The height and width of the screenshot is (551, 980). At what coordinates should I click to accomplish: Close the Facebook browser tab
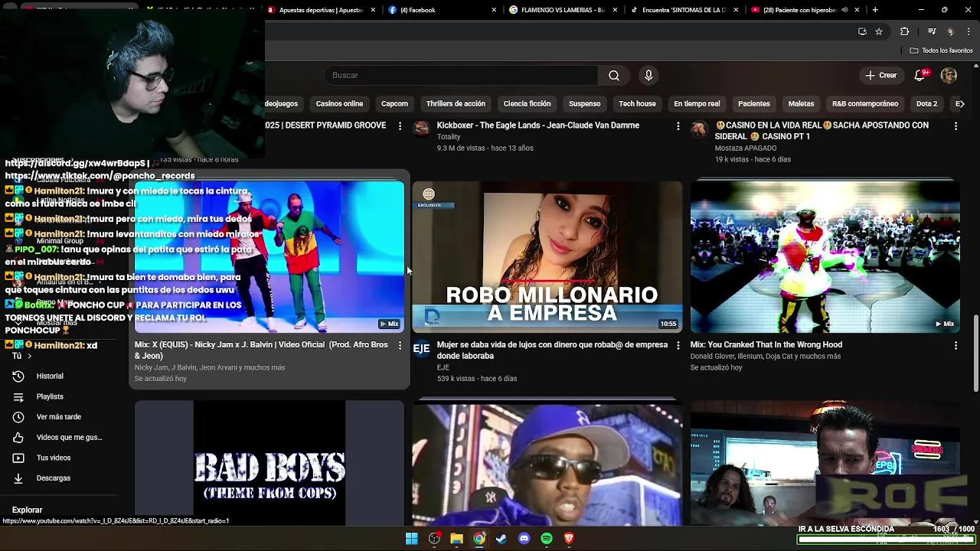click(494, 10)
